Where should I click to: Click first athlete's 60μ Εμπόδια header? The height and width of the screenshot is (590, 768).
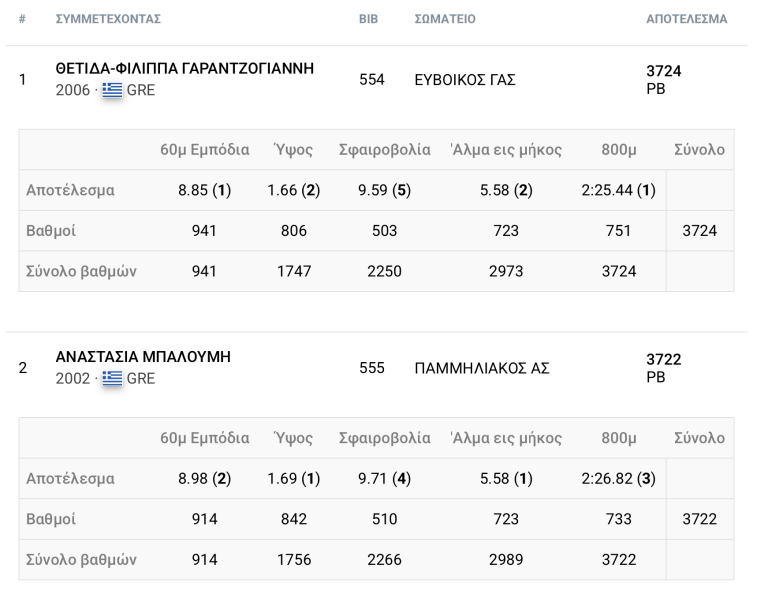[205, 150]
